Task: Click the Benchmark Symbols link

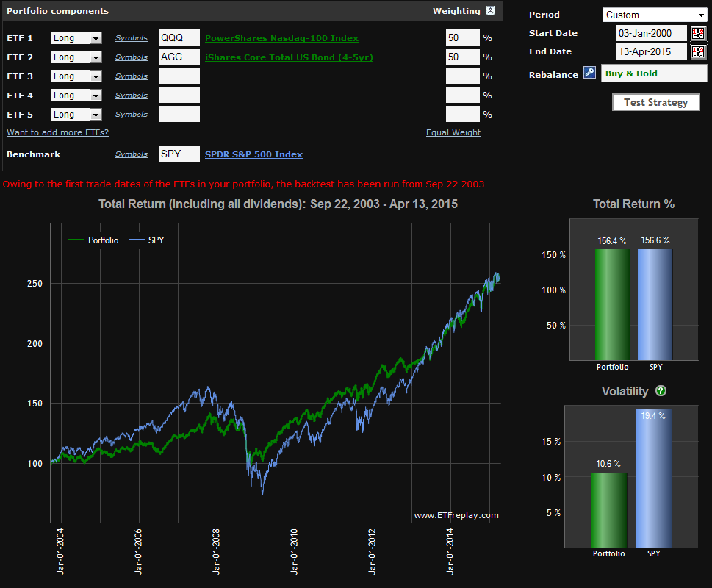Action: pos(131,154)
